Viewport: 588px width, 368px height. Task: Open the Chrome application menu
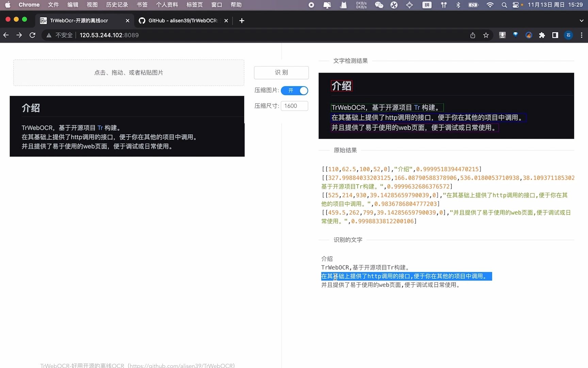tap(29, 5)
